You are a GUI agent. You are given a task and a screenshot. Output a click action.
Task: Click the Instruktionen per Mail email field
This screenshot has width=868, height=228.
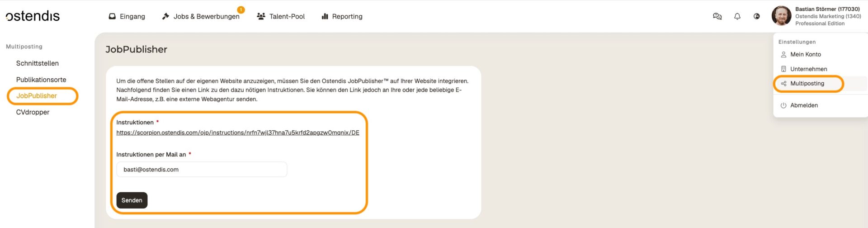coord(202,170)
